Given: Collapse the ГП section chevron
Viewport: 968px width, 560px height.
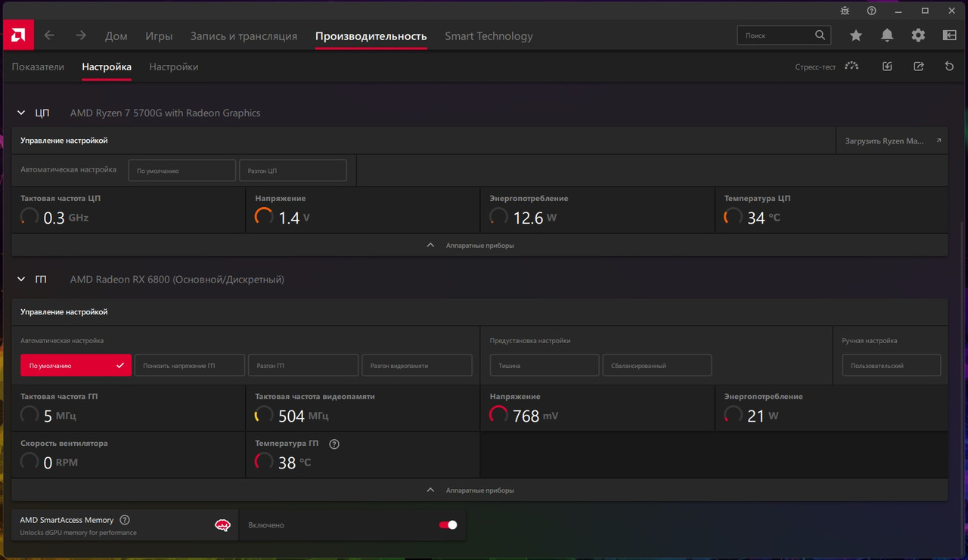Looking at the screenshot, I should click(21, 279).
